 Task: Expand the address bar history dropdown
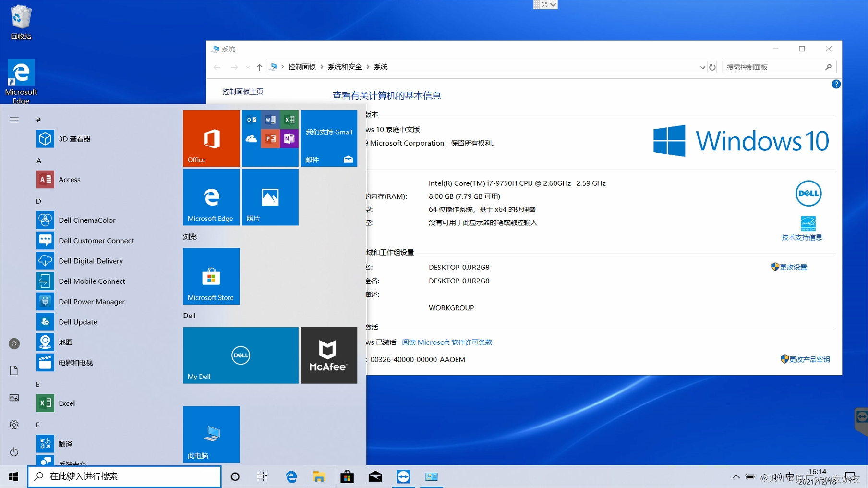point(702,67)
